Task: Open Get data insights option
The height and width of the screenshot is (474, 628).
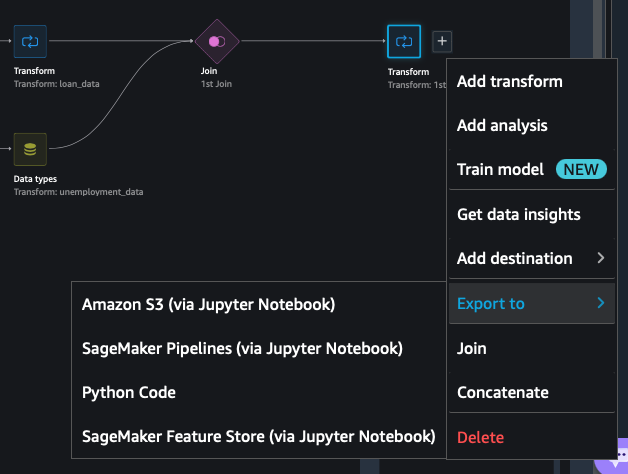Action: [518, 214]
